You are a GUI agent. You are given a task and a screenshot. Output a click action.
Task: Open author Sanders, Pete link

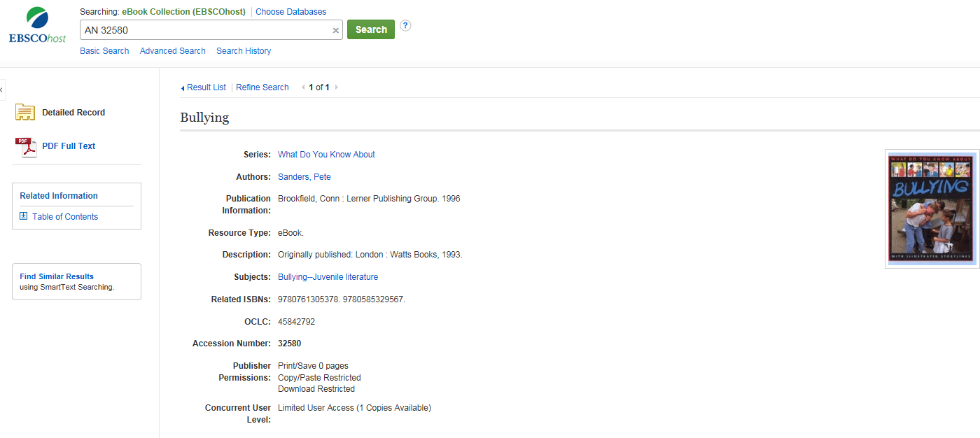coord(304,177)
